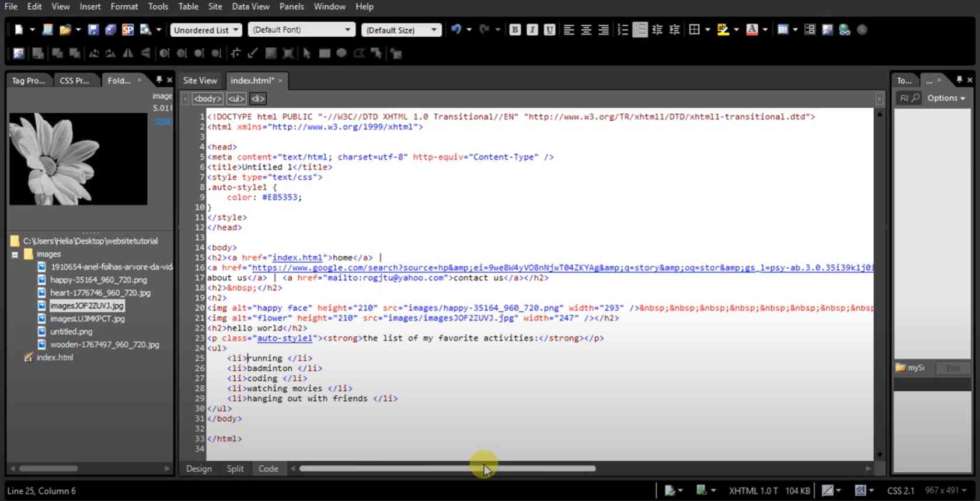This screenshot has width=980, height=501.
Task: Align text left in the toolbar
Action: click(569, 30)
